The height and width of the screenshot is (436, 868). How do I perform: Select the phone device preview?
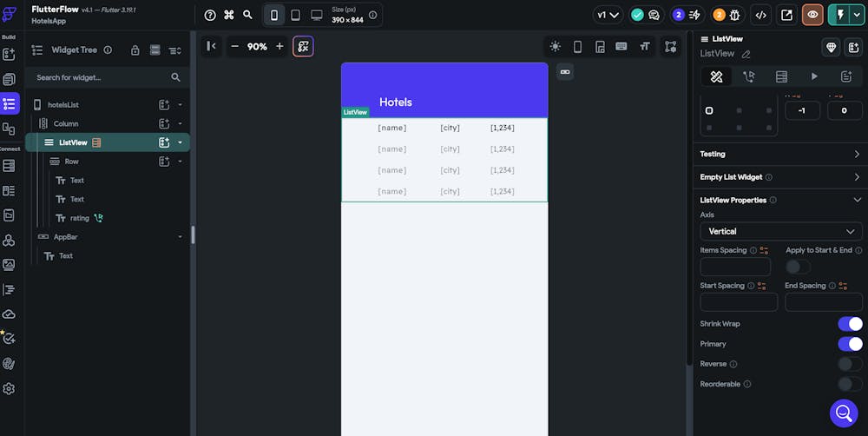point(274,16)
